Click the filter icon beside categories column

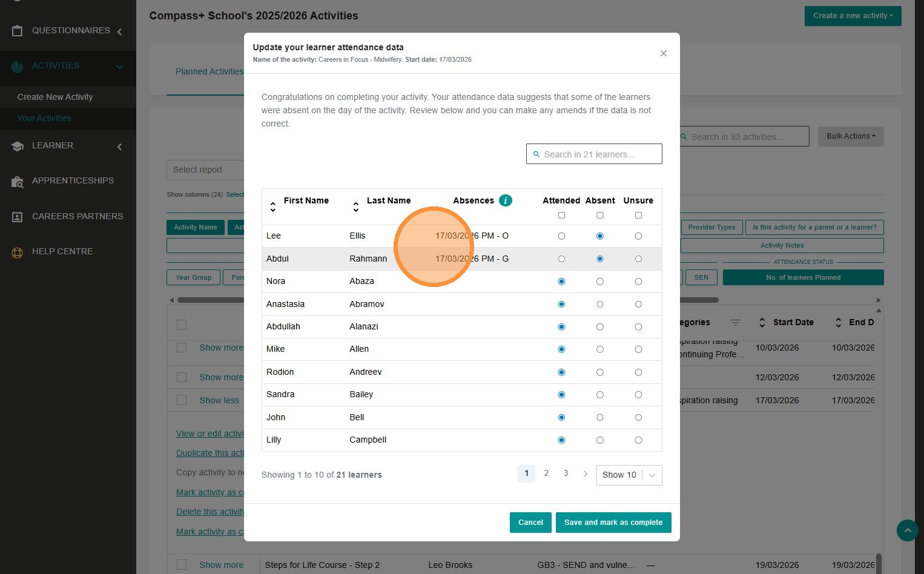[x=735, y=323]
